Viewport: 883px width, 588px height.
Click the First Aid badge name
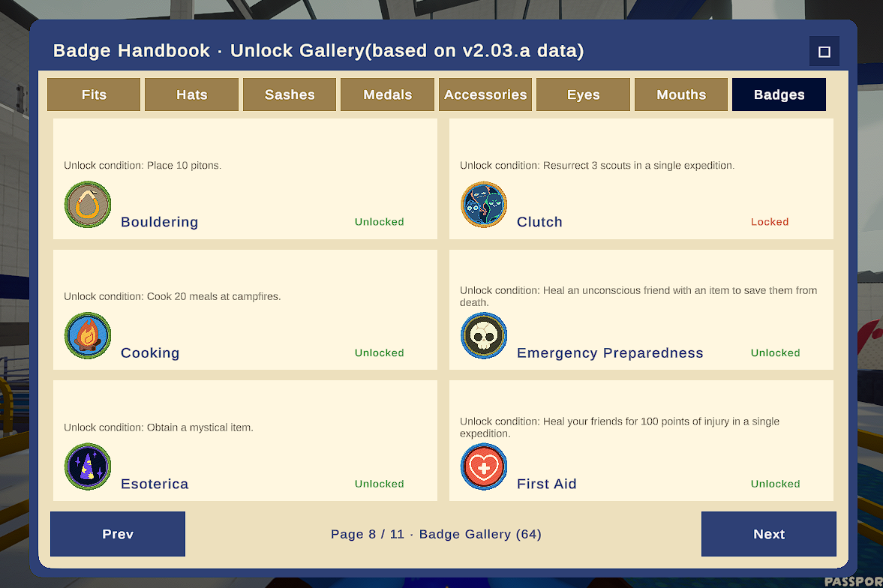pos(546,484)
